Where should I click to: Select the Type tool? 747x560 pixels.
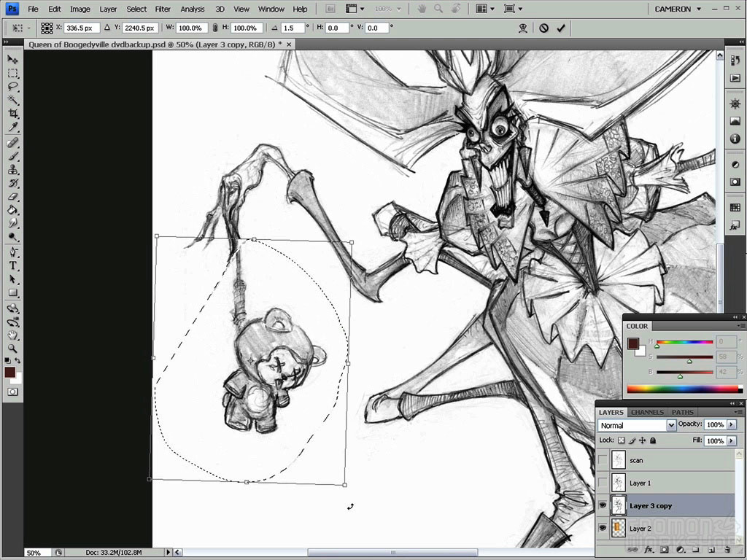12,265
